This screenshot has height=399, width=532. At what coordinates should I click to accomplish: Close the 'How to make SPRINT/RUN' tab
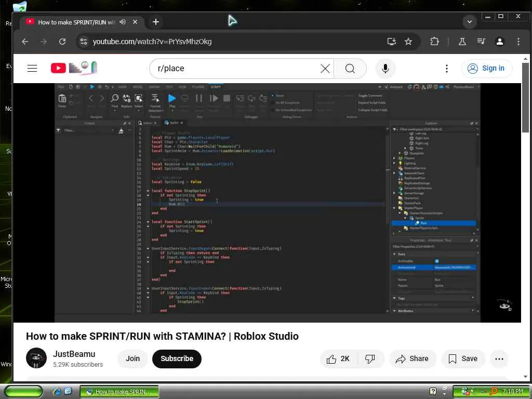[135, 22]
